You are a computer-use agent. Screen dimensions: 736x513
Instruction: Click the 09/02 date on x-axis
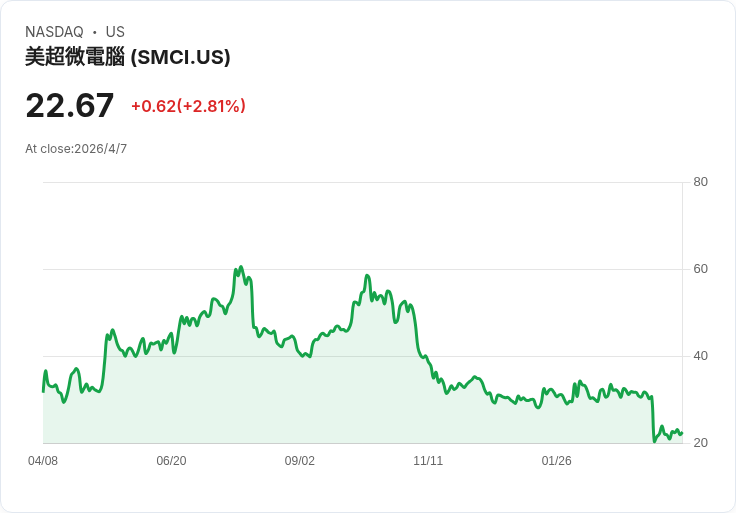[x=300, y=461]
